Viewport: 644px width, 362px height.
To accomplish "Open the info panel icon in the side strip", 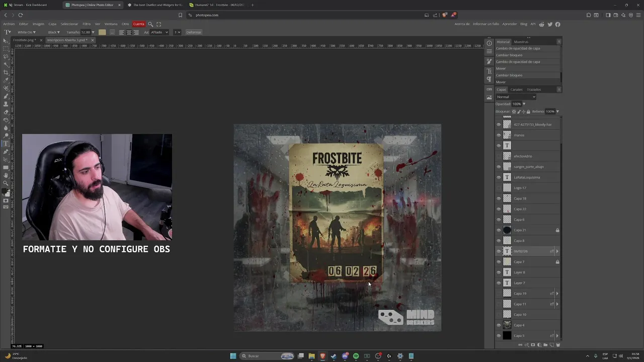I will [489, 43].
